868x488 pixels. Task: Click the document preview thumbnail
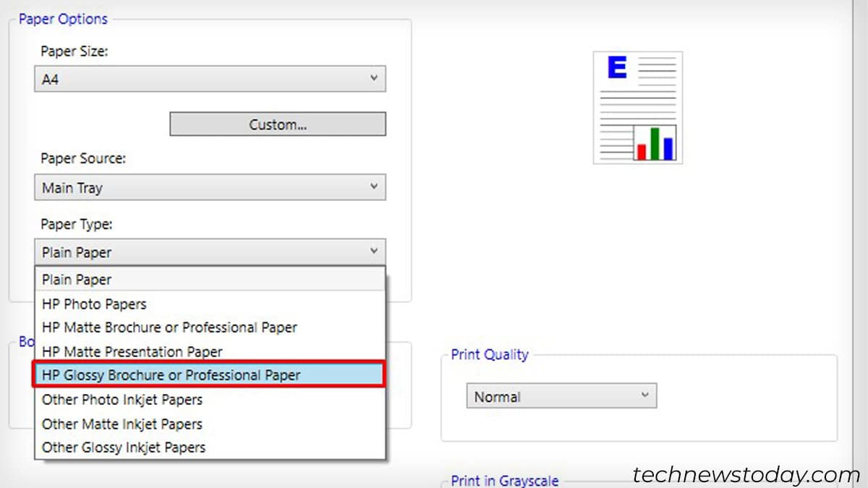click(x=637, y=107)
